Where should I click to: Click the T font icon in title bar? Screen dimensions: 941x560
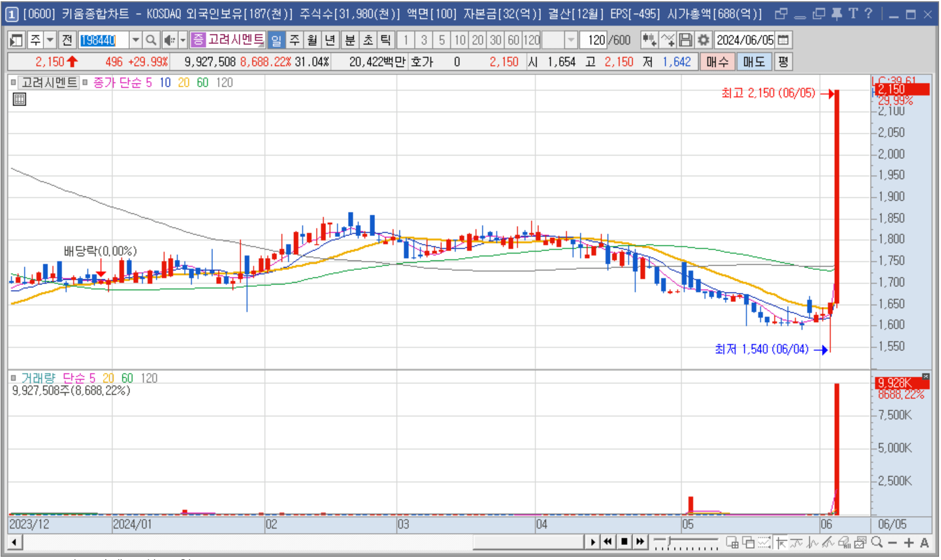852,14
